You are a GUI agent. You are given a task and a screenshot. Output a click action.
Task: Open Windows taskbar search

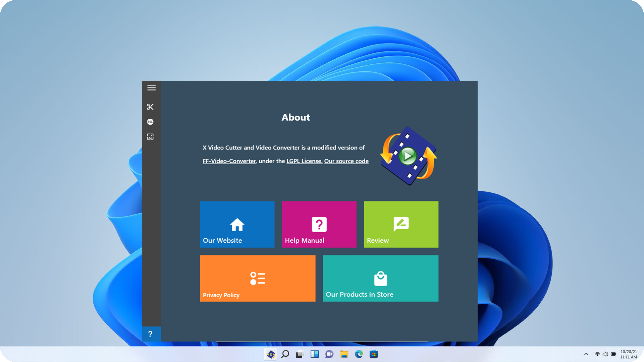[x=285, y=354]
